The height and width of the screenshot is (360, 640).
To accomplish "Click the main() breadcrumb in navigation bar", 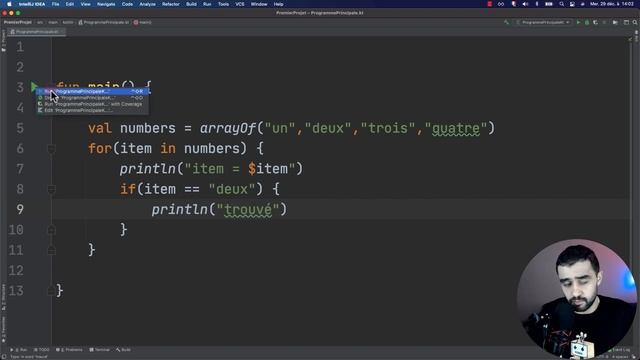I will [143, 22].
